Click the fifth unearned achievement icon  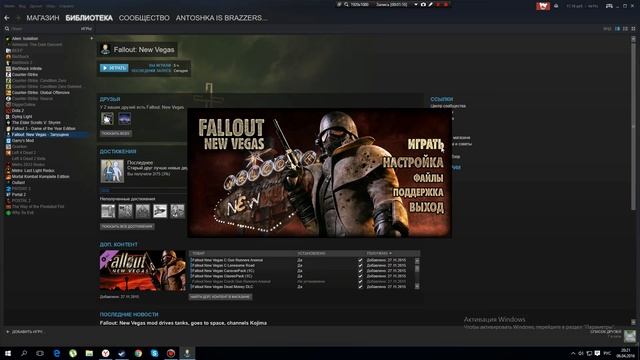pos(177,211)
